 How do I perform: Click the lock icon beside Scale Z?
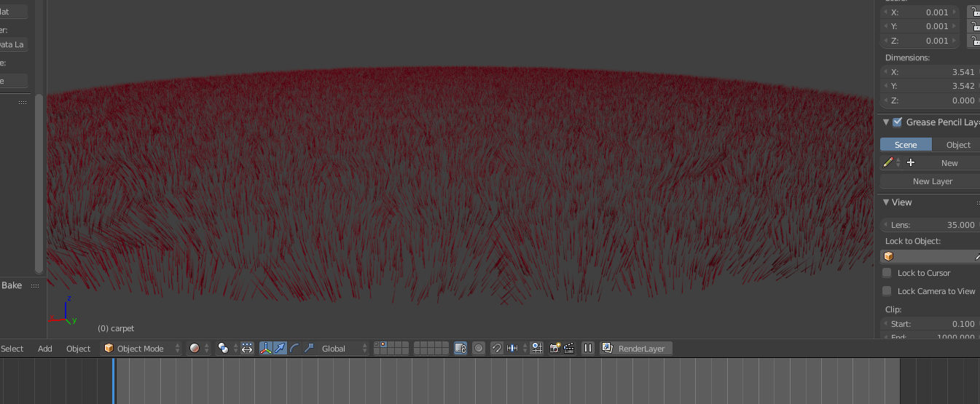[974, 41]
